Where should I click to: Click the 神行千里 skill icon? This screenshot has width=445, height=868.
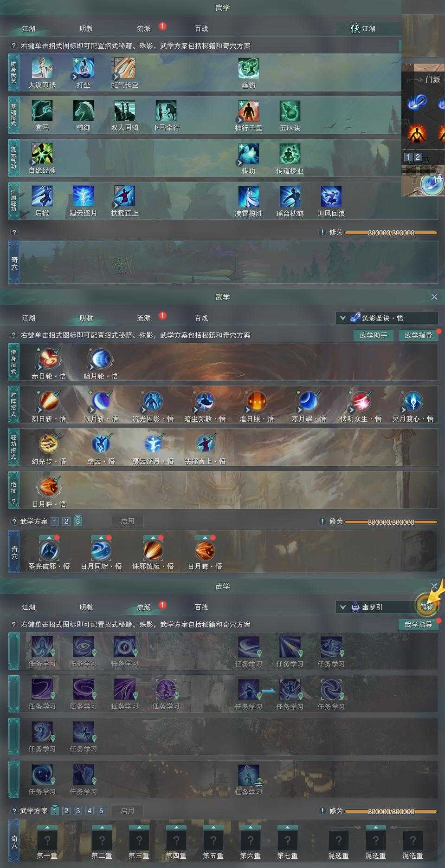[249, 111]
